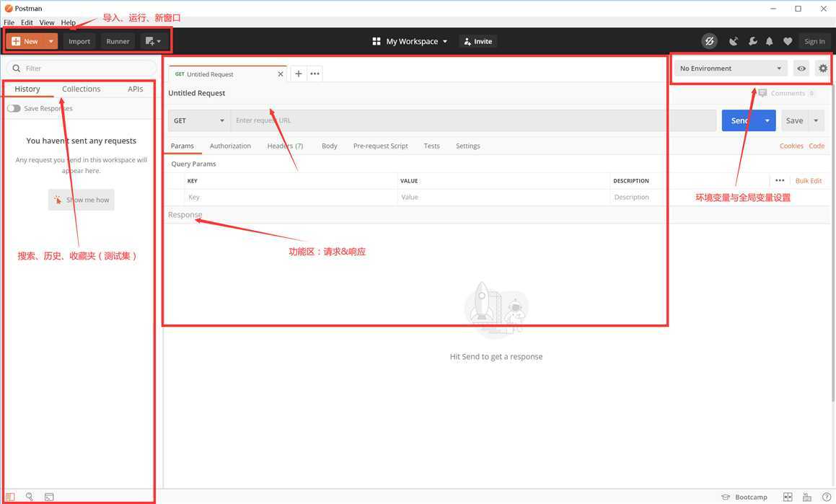Viewport: 836px width, 504px height.
Task: Click the sync status icon
Action: tap(709, 41)
